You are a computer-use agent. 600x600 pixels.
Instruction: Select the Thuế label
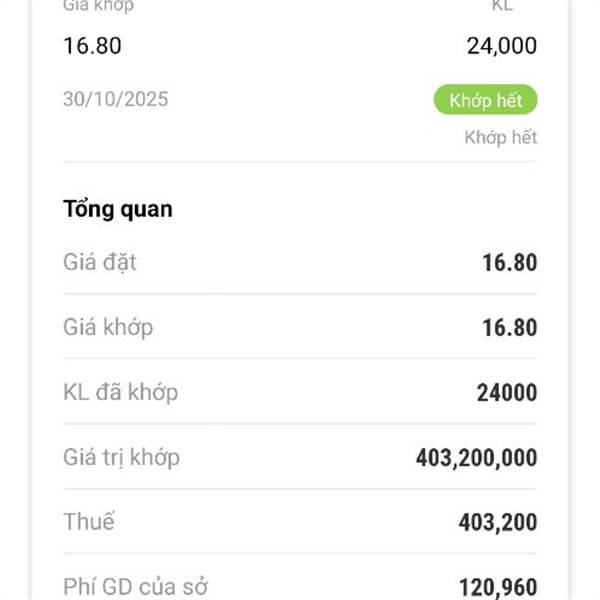[89, 521]
